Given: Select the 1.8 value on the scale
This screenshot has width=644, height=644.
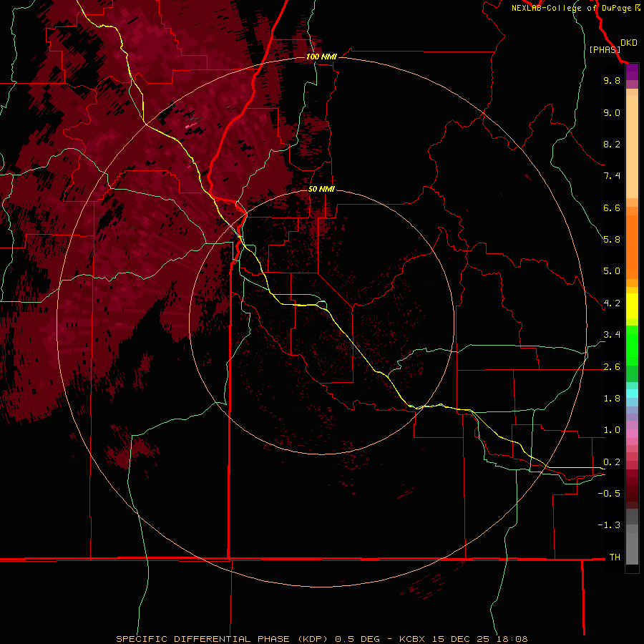Looking at the screenshot, I should pos(612,399).
